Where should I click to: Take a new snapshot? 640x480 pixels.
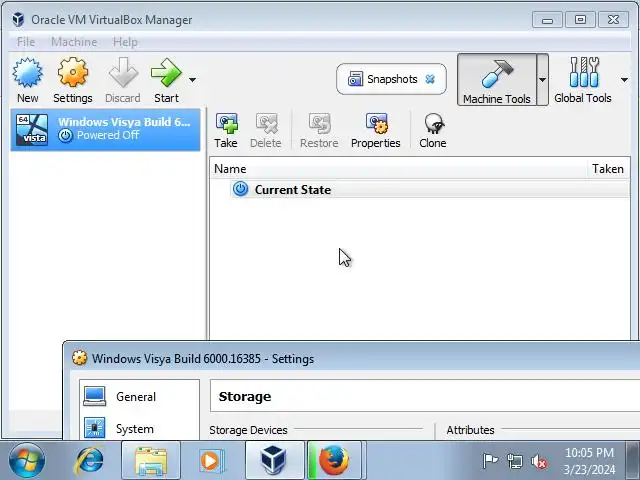[226, 131]
